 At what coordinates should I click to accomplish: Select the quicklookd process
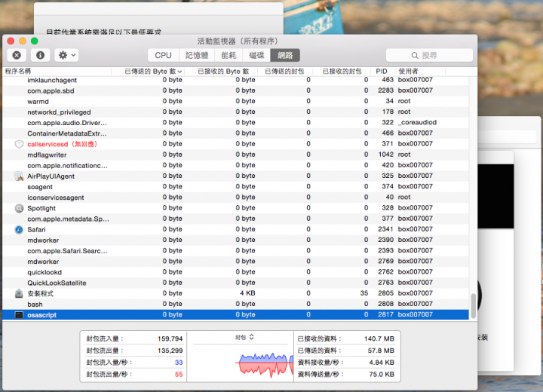235,272
